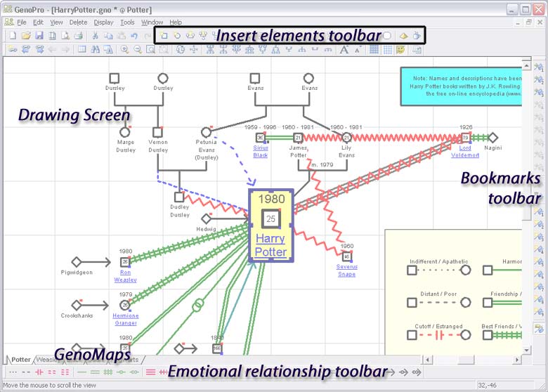Open a file using the folder icon
The image size is (548, 392).
[26, 36]
